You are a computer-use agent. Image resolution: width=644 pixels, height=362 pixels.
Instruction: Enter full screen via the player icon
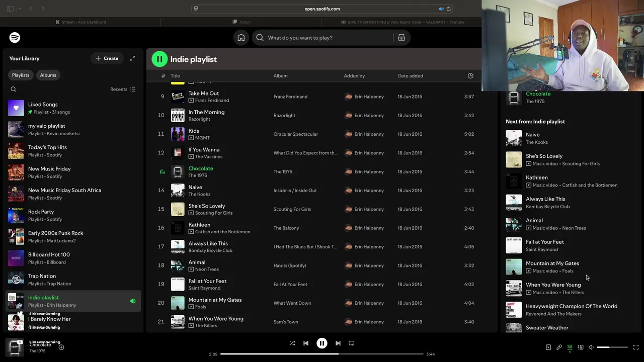coord(636,347)
